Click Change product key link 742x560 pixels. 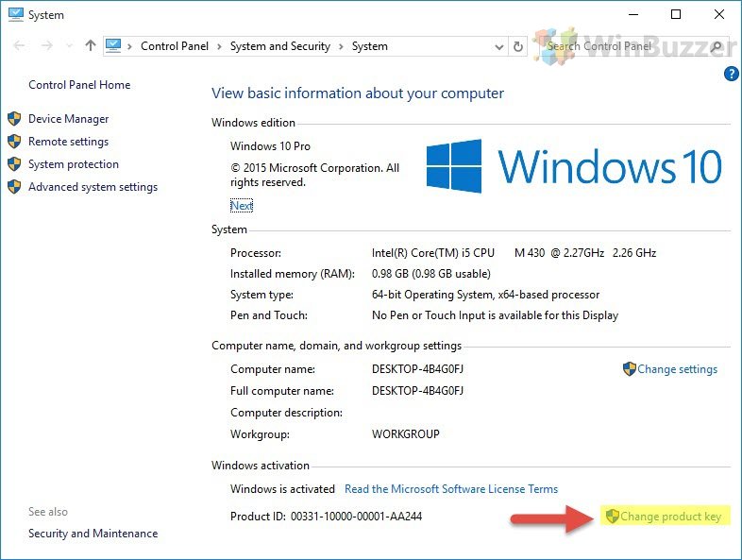tap(670, 517)
